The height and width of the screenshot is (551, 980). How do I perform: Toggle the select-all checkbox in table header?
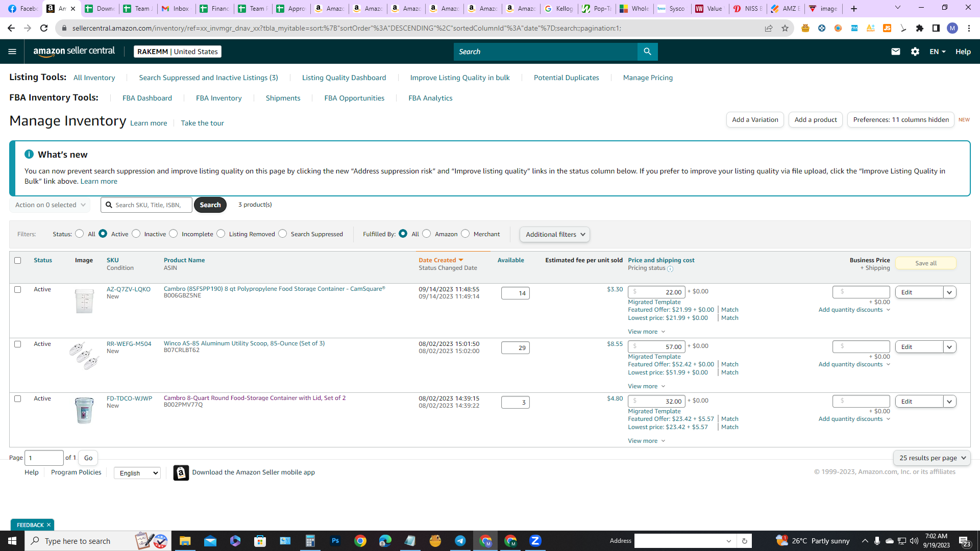click(18, 260)
